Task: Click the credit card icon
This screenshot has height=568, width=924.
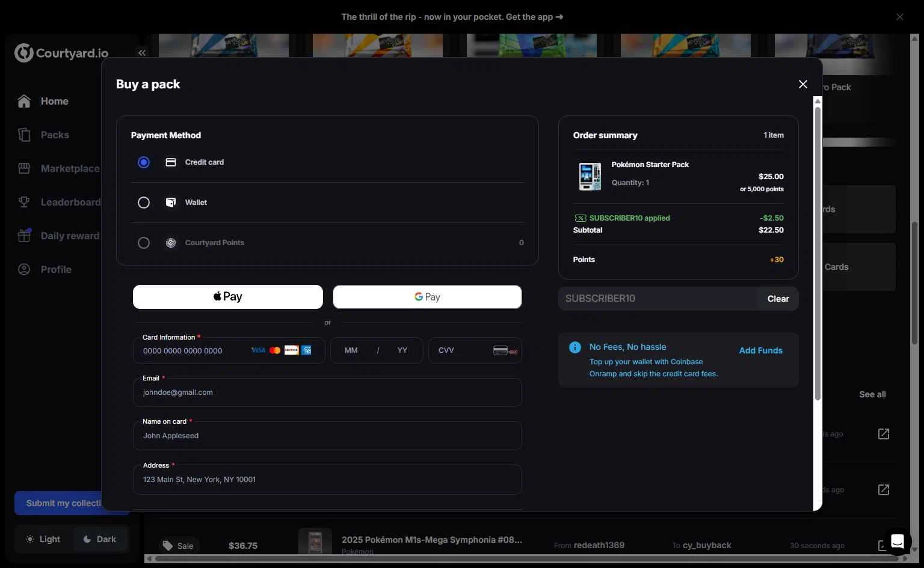Action: 171,162
